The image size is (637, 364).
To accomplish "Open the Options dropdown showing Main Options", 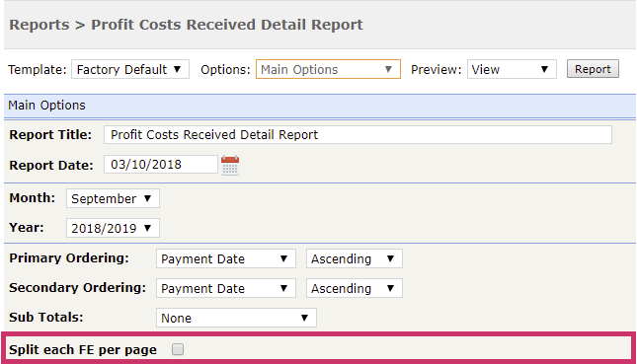I will (x=328, y=69).
